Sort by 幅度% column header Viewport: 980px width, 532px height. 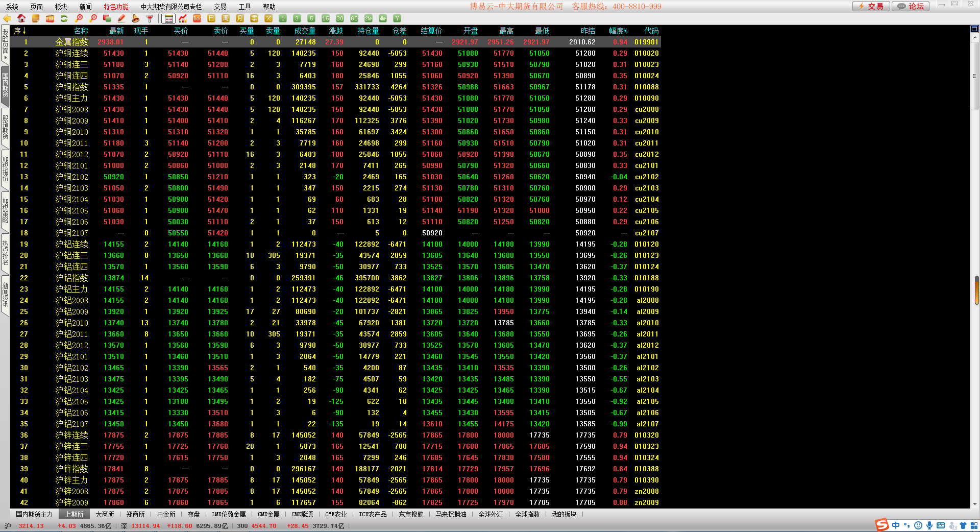[x=618, y=31]
